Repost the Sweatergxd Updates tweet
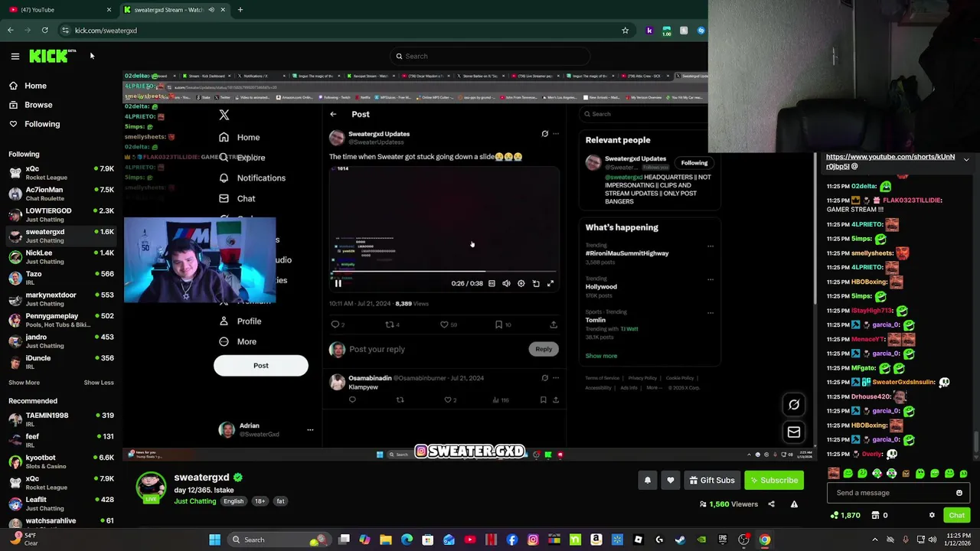 click(x=390, y=324)
